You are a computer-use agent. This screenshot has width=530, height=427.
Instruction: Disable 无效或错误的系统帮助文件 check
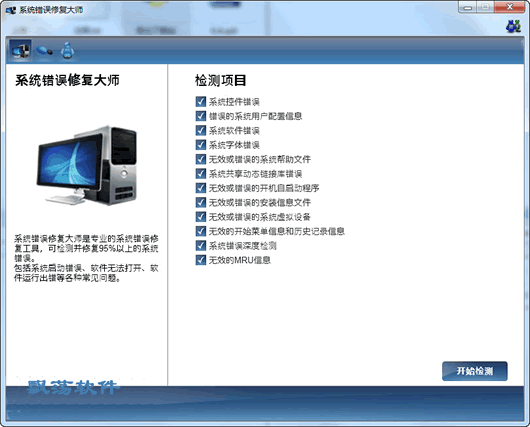201,159
